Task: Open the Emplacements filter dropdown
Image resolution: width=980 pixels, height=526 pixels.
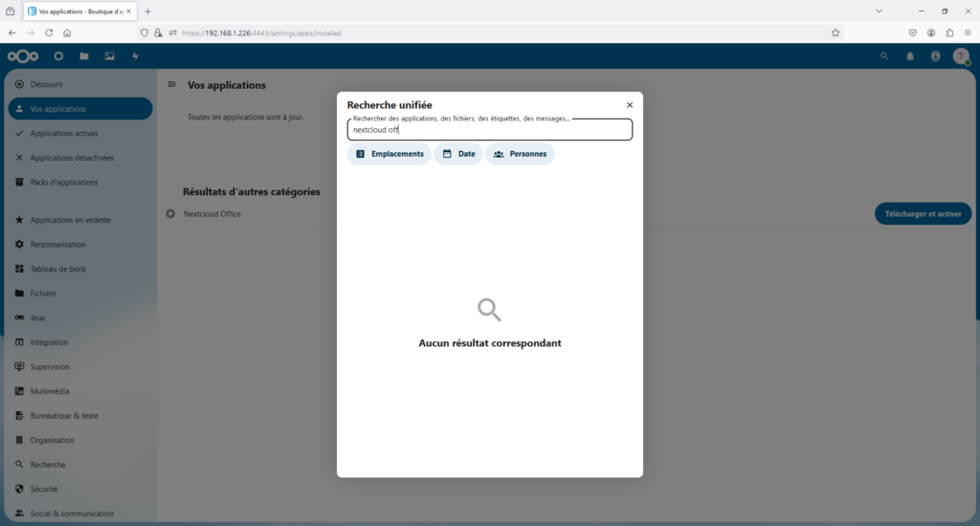Action: click(389, 154)
